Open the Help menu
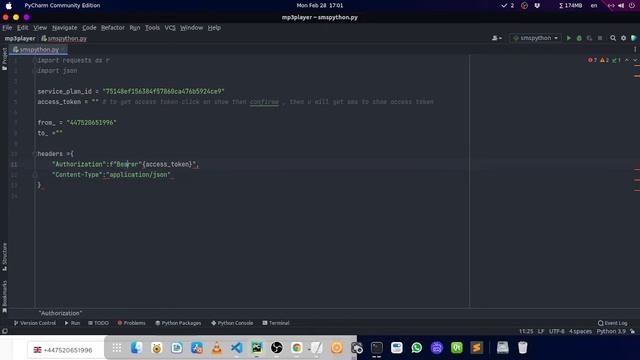Screen dimensions: 640x360 [214, 28]
